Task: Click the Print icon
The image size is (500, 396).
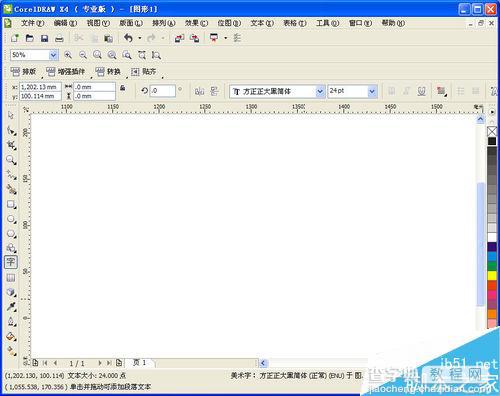Action: 59,38
